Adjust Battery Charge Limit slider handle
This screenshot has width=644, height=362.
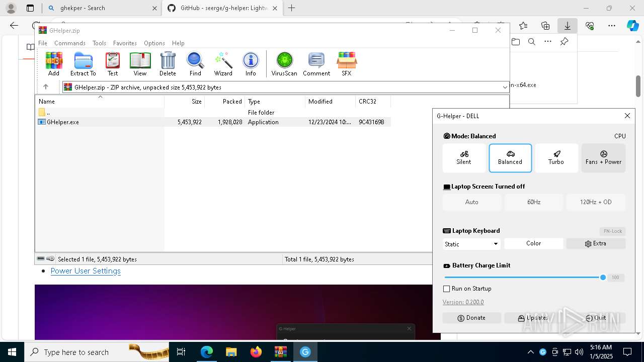point(603,278)
